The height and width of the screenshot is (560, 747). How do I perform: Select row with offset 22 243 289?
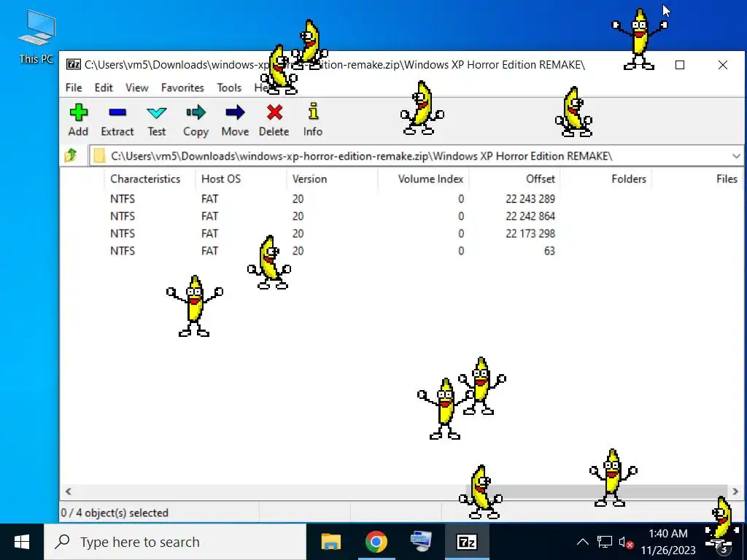[401, 199]
